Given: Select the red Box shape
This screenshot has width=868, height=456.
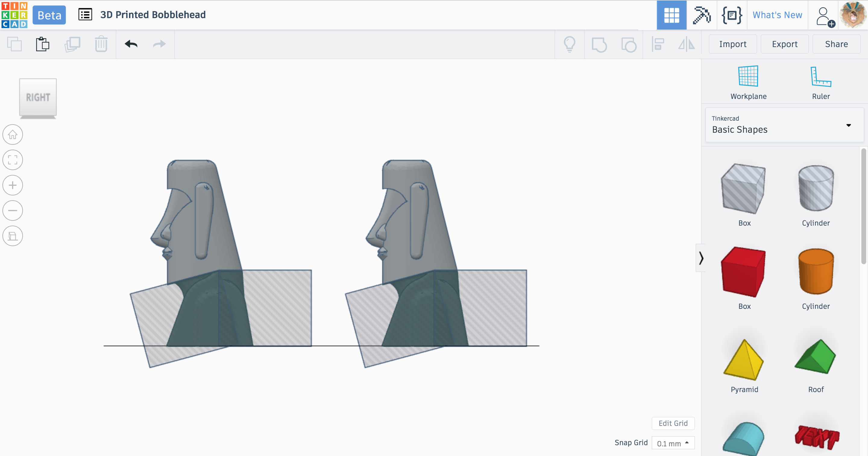Looking at the screenshot, I should [x=744, y=272].
